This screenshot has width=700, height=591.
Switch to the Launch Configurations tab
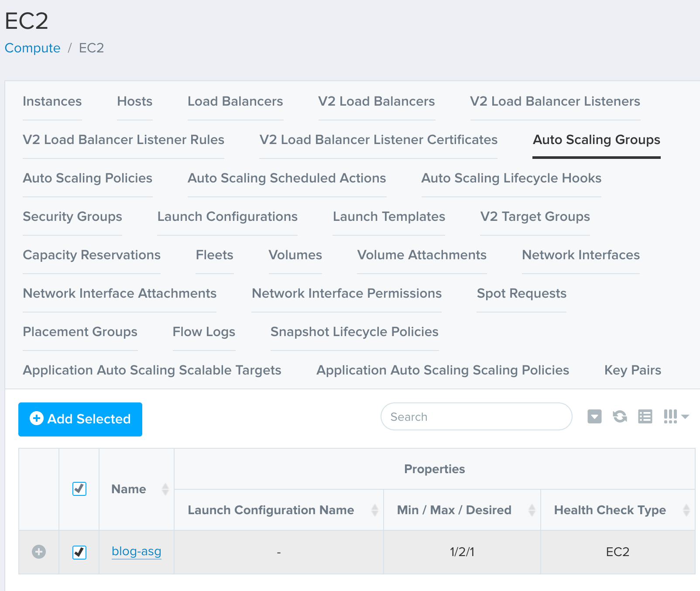(227, 216)
